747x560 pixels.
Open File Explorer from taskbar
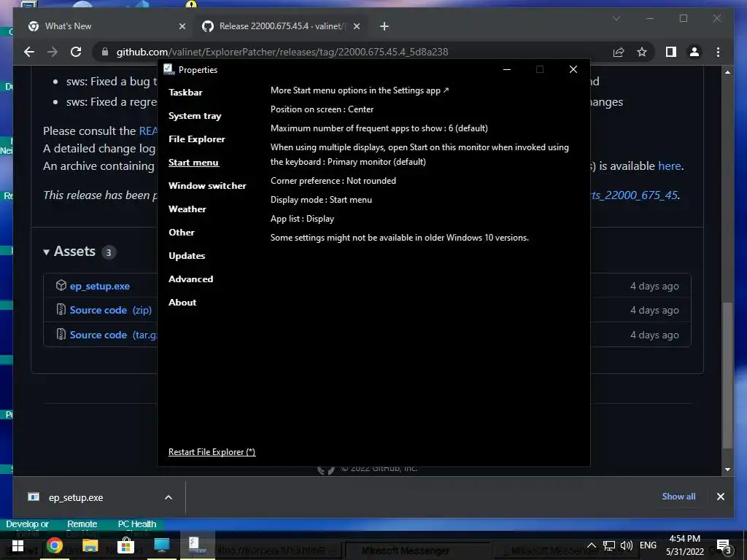tap(90, 545)
